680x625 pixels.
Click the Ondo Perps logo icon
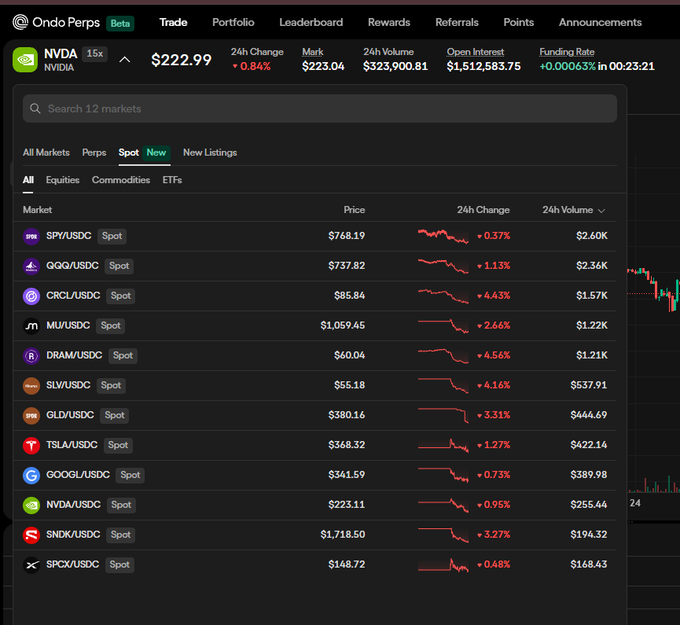coord(20,22)
